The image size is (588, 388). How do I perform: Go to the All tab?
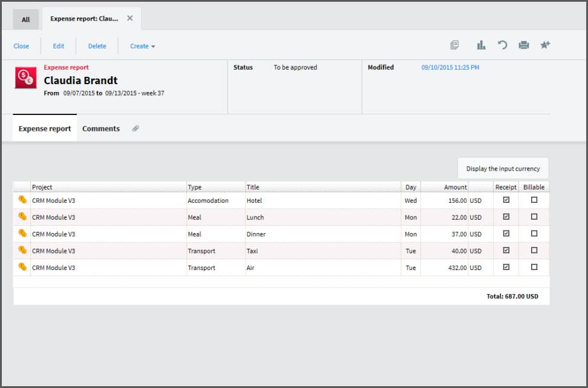(26, 19)
